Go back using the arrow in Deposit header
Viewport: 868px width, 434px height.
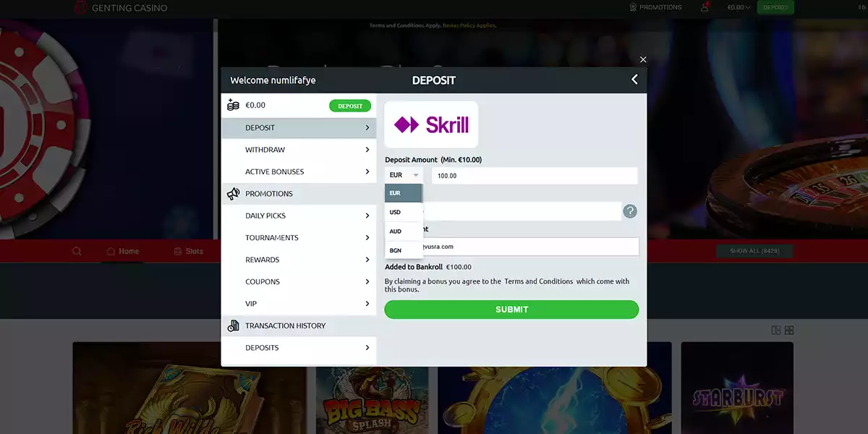point(634,80)
